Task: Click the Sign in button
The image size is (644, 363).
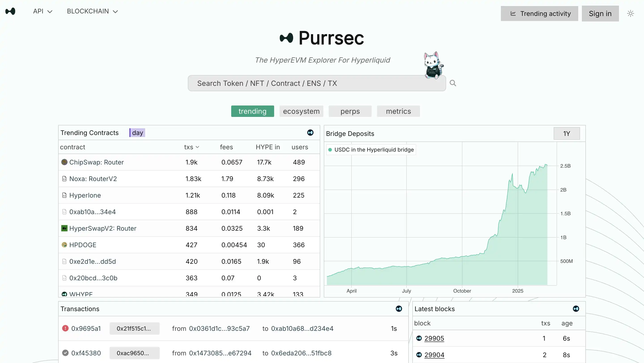Action: click(x=600, y=13)
